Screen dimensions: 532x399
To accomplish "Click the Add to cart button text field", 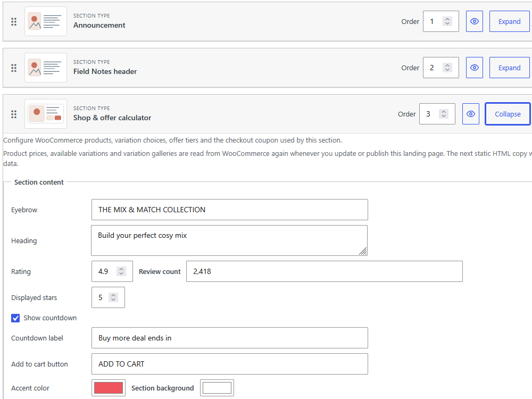I will click(x=230, y=364).
